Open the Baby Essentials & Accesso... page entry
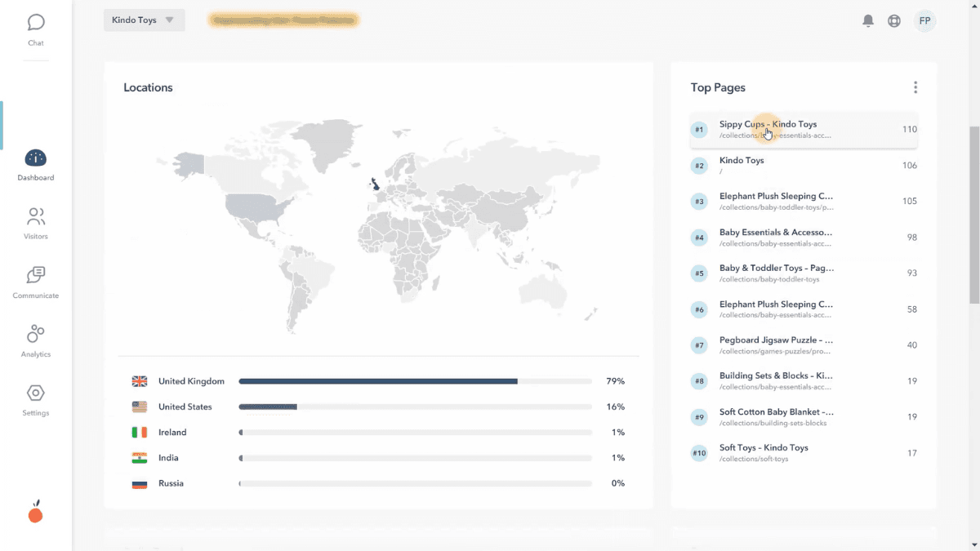Screen dimensions: 980x551 [804, 238]
